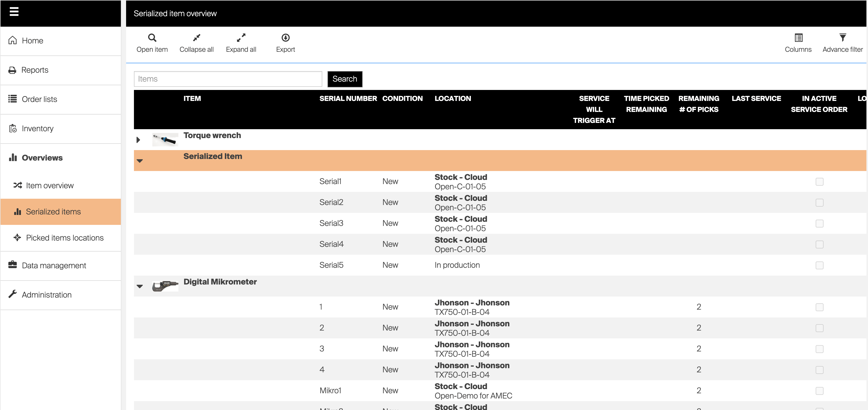Screen dimensions: 868x410
Task: Tick the service order checkbox for Serial5
Action: pos(819,265)
